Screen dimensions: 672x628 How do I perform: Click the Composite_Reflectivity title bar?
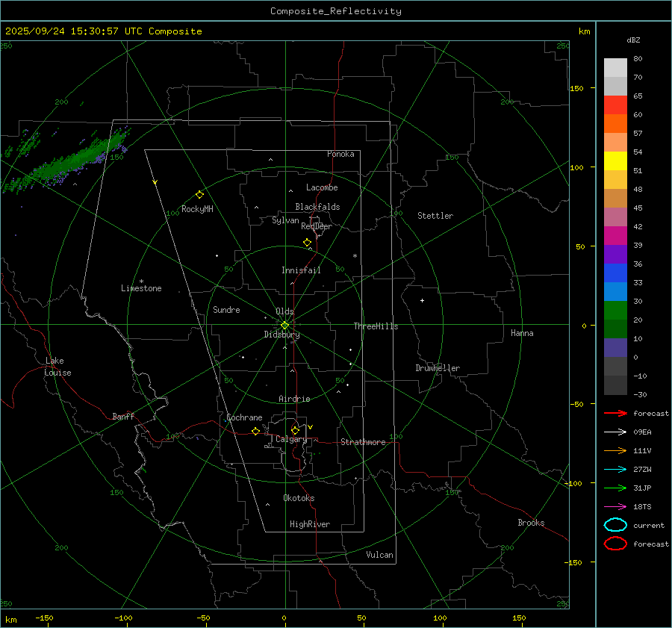tap(335, 10)
